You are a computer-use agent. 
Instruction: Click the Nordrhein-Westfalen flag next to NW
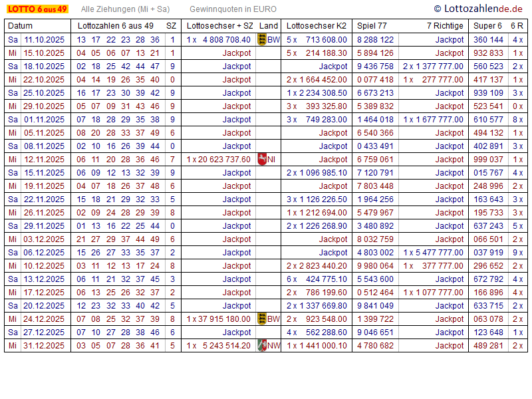[261, 345]
